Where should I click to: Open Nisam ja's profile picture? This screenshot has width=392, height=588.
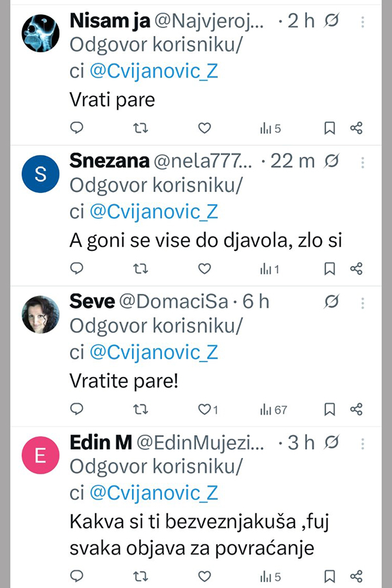[x=41, y=31]
